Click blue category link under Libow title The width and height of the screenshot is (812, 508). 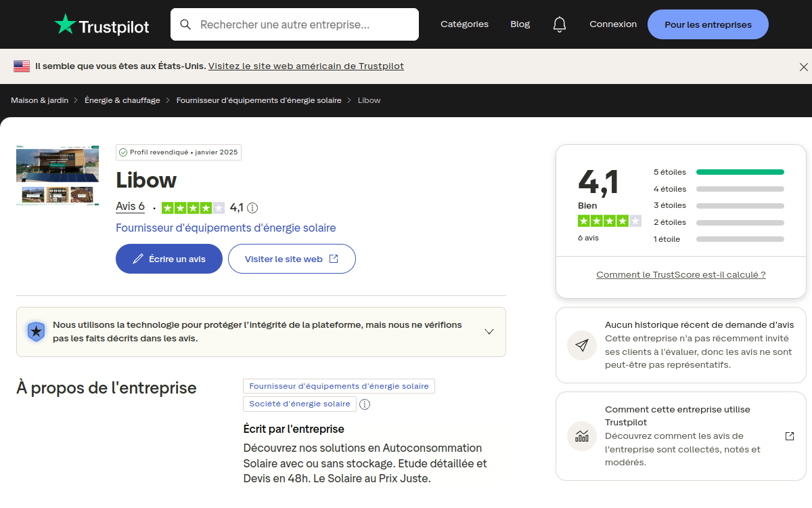(x=226, y=228)
